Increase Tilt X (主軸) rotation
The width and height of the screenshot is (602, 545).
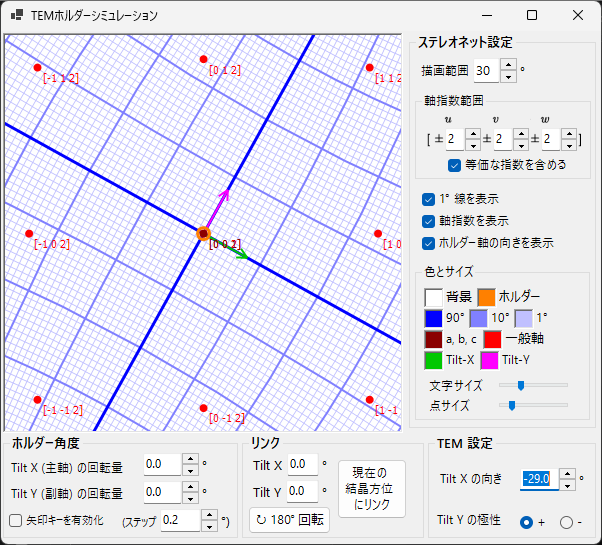pos(190,459)
